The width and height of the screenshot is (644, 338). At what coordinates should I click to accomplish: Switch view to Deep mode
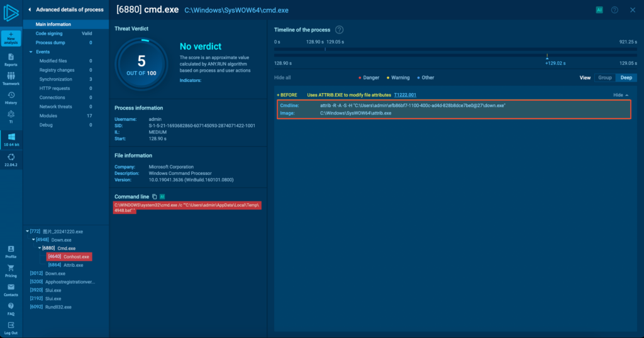click(626, 77)
